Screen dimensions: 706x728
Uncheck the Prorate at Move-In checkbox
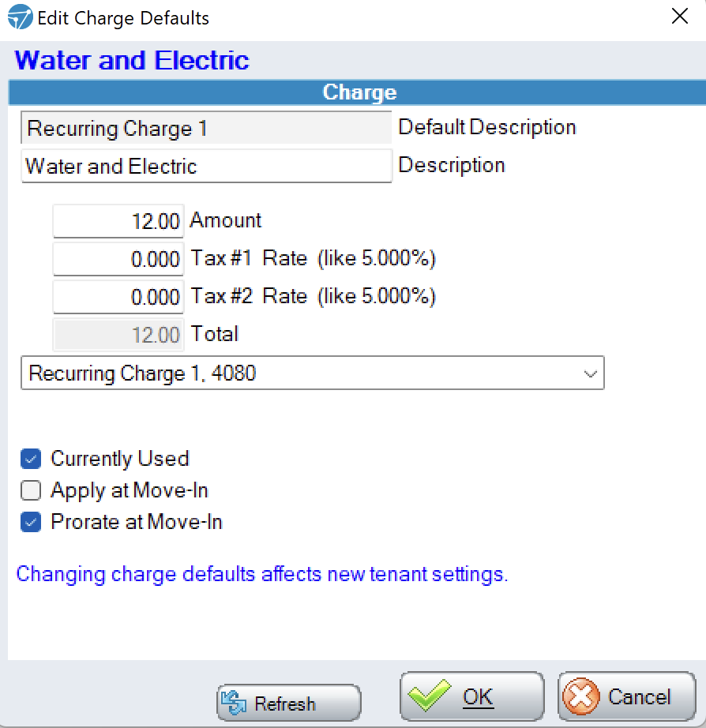pyautogui.click(x=31, y=522)
